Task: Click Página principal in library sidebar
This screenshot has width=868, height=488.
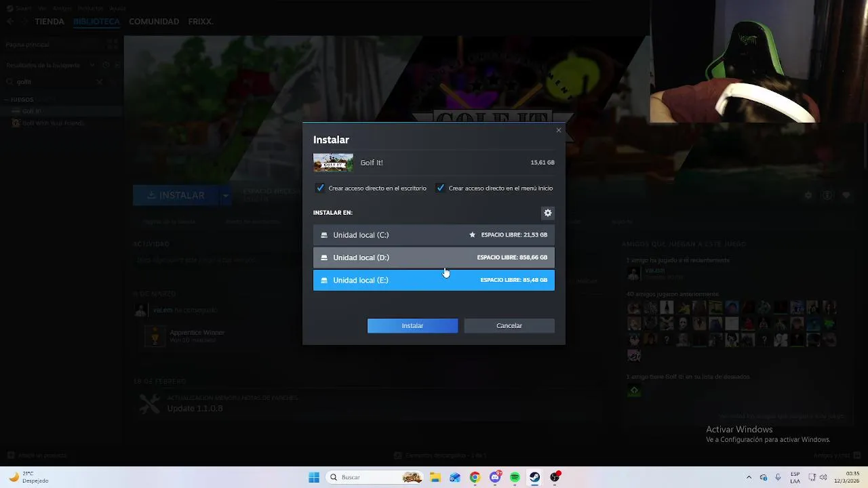Action: [x=27, y=45]
